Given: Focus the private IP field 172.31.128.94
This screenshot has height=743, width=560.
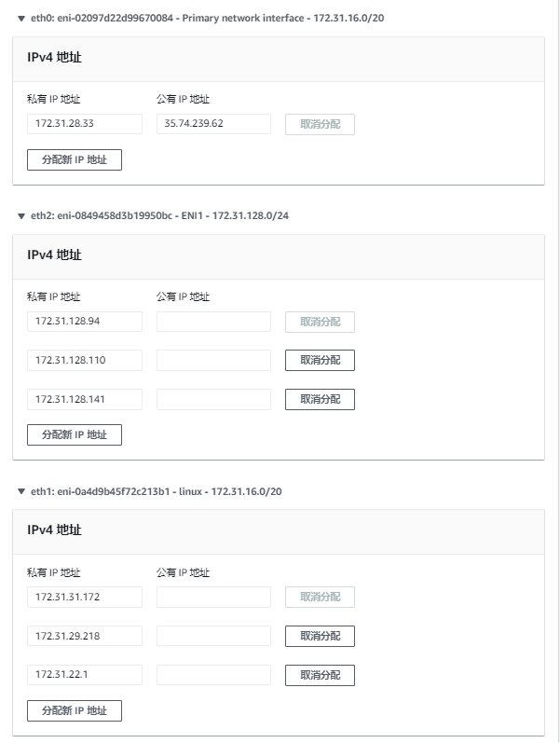Looking at the screenshot, I should [x=85, y=322].
